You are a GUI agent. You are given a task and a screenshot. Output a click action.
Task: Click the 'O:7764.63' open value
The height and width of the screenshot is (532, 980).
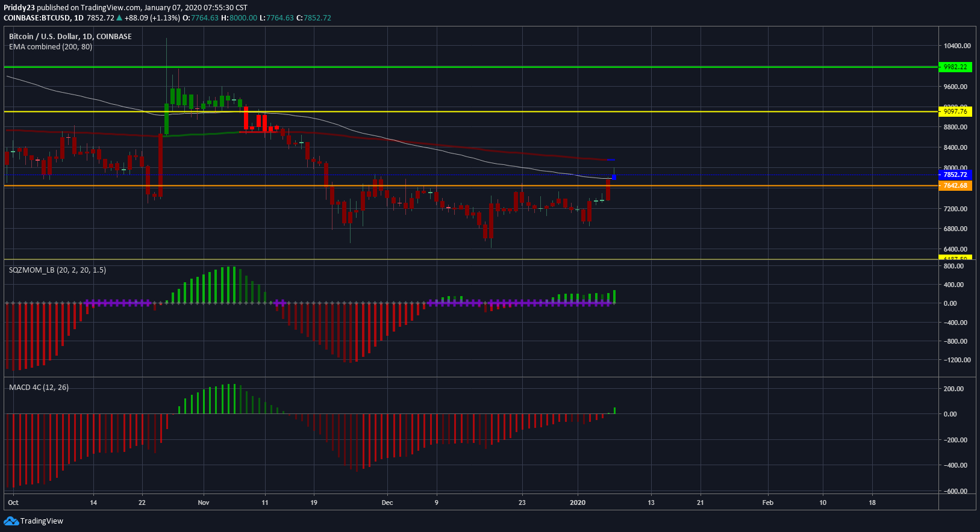coord(201,18)
